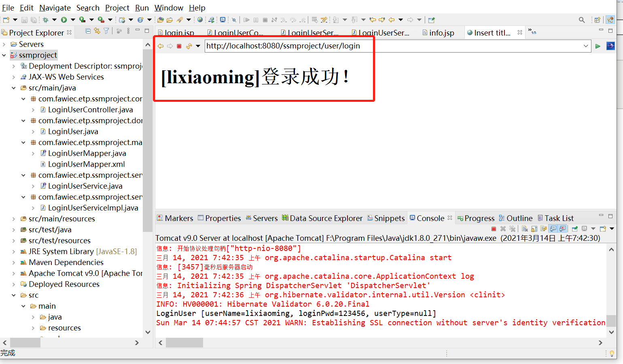Stop loading page in internal browser
Image resolution: width=623 pixels, height=364 pixels.
[179, 46]
